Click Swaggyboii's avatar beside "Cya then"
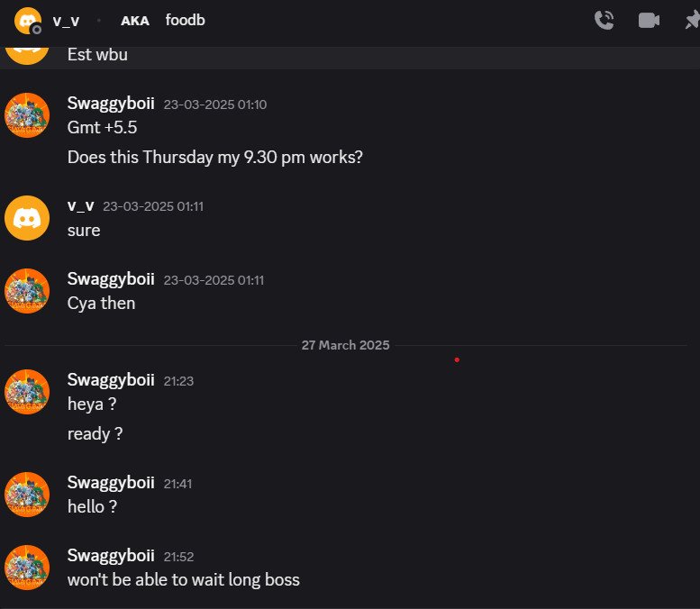This screenshot has width=700, height=609. pyautogui.click(x=27, y=291)
